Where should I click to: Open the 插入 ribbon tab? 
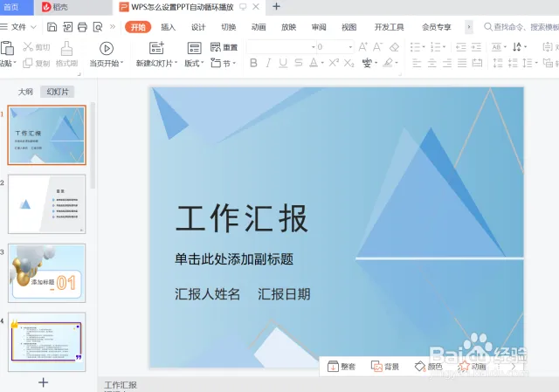coord(168,27)
